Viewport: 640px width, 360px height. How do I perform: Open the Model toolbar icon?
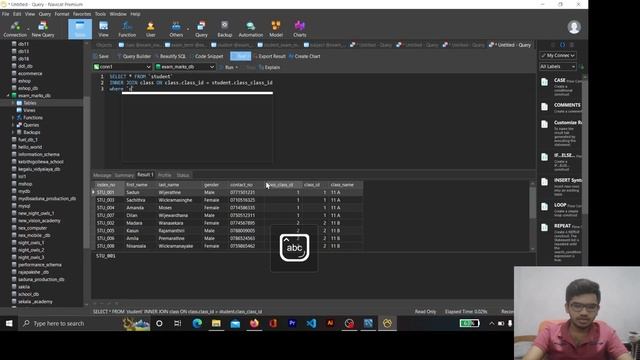[x=276, y=29]
